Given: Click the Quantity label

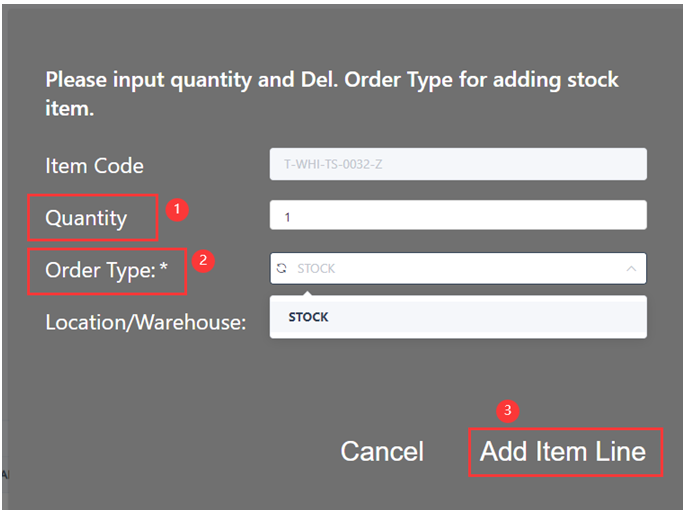Looking at the screenshot, I should tap(86, 218).
